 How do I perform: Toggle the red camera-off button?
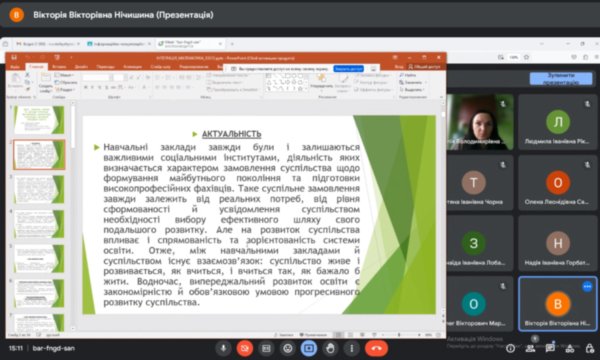[x=245, y=348]
